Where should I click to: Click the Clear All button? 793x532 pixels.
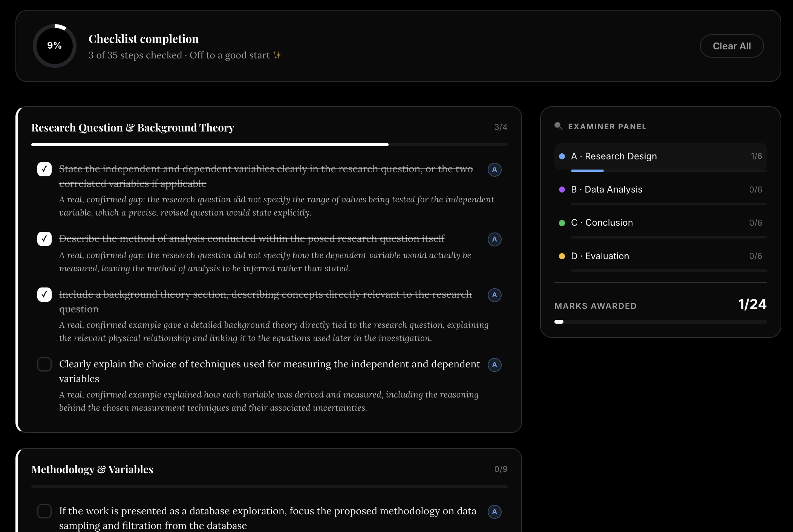click(732, 46)
